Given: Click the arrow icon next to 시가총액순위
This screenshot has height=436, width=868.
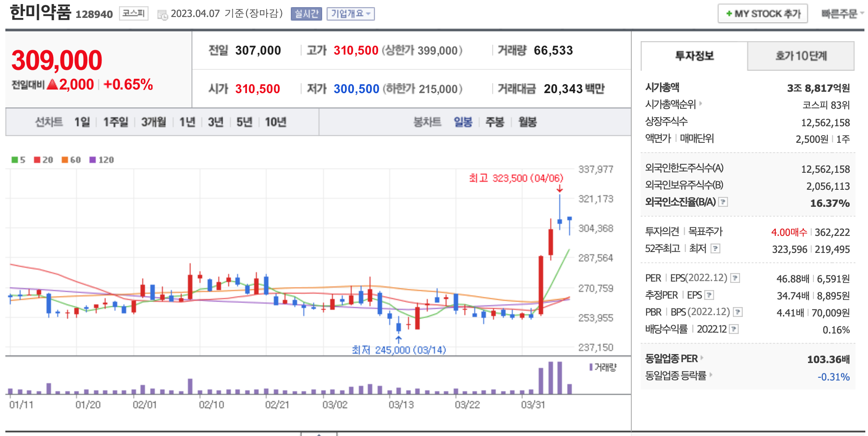Looking at the screenshot, I should tap(701, 104).
